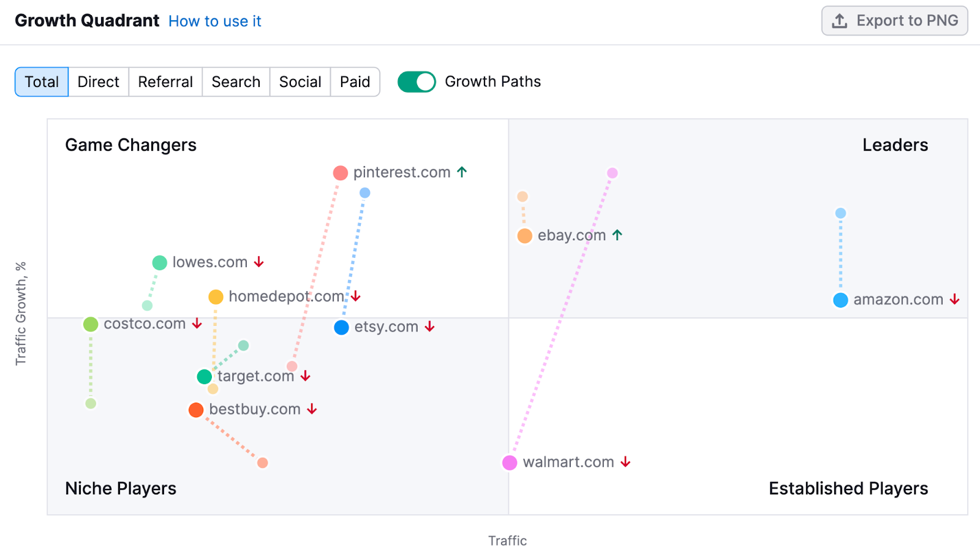This screenshot has width=980, height=560.
Task: Click the green growth arrow beside pinterest.com
Action: (x=461, y=172)
